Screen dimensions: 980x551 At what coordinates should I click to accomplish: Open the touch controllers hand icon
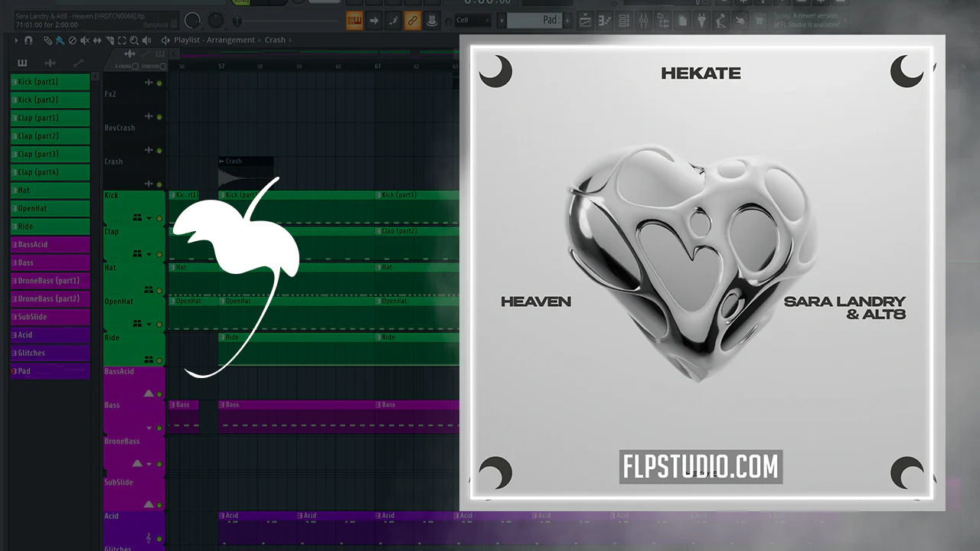tap(740, 21)
